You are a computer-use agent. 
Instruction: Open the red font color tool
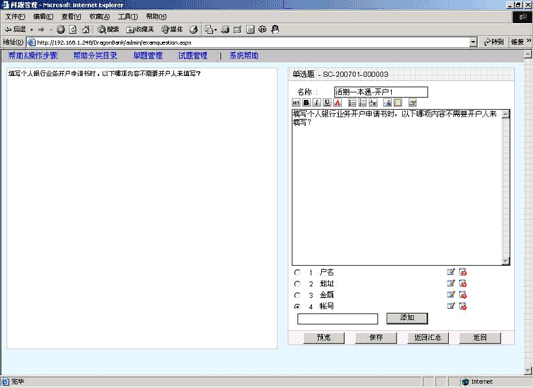338,103
